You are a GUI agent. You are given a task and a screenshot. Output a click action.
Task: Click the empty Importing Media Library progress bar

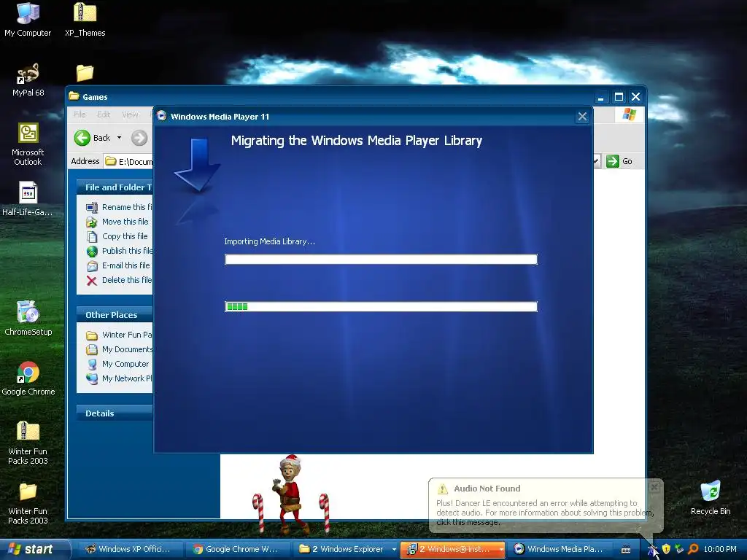tap(381, 259)
